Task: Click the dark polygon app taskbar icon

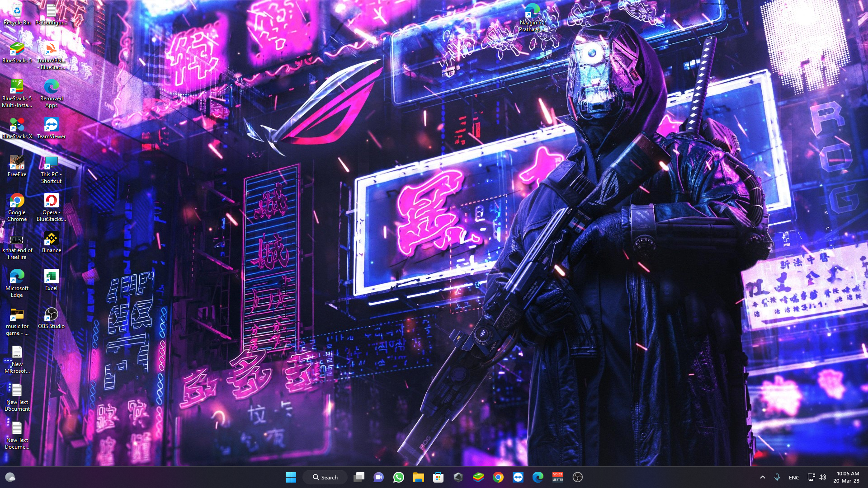Action: pos(458,477)
